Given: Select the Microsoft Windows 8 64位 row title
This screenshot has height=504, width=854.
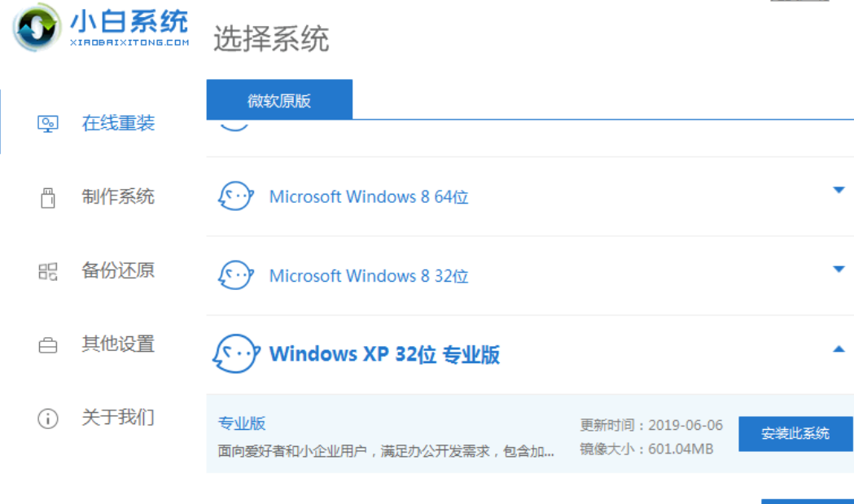Looking at the screenshot, I should point(369,197).
